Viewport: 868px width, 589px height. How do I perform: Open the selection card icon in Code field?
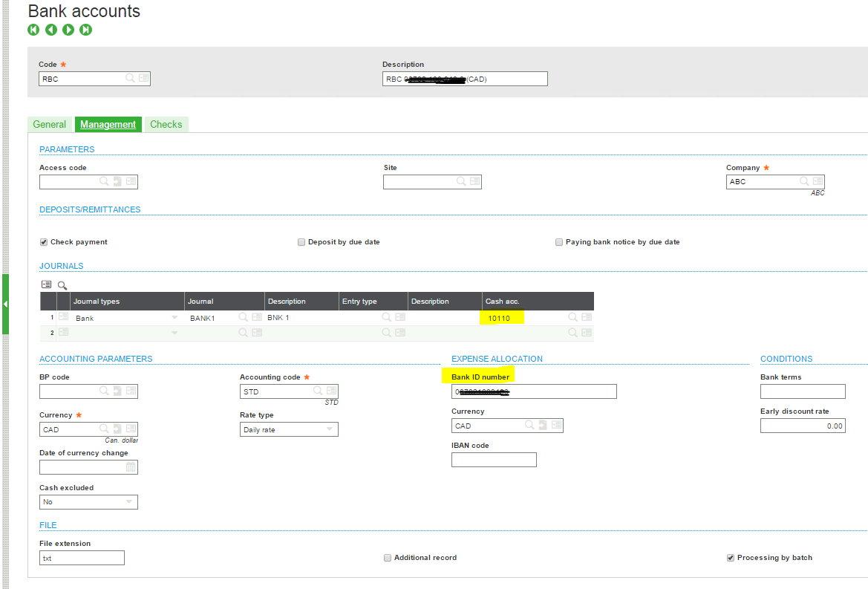click(x=144, y=78)
